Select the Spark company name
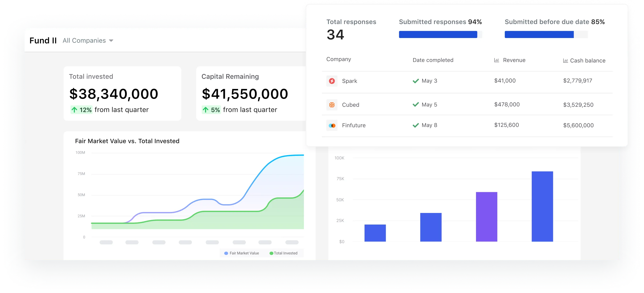Viewport: 644px width, 293px height. pos(349,81)
